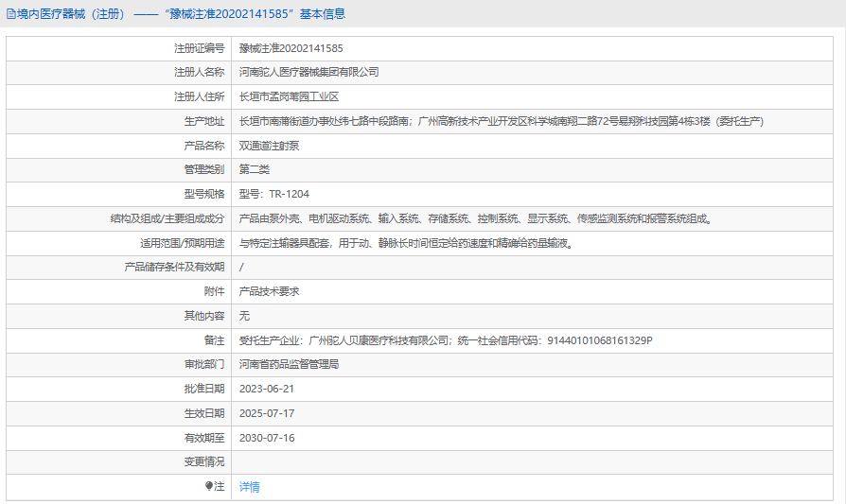This screenshot has width=846, height=504.
Task: Click the 注册证编号 row label
Action: tap(199, 48)
